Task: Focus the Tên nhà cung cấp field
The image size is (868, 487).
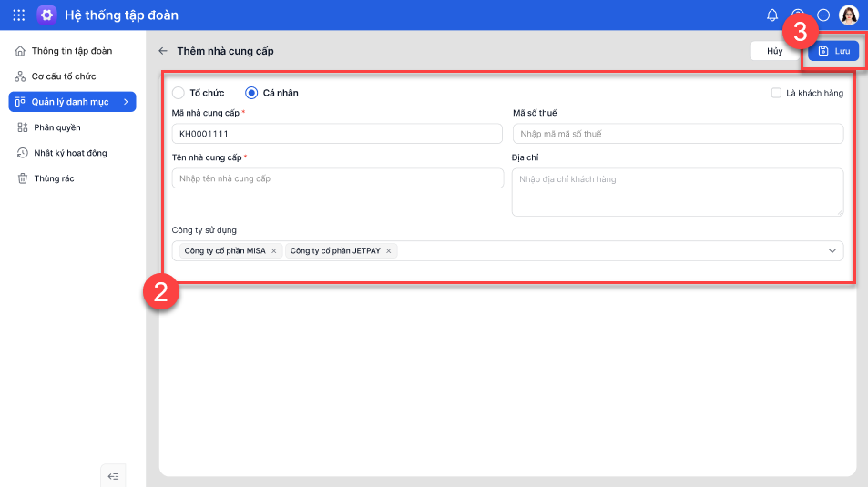Action: (337, 178)
